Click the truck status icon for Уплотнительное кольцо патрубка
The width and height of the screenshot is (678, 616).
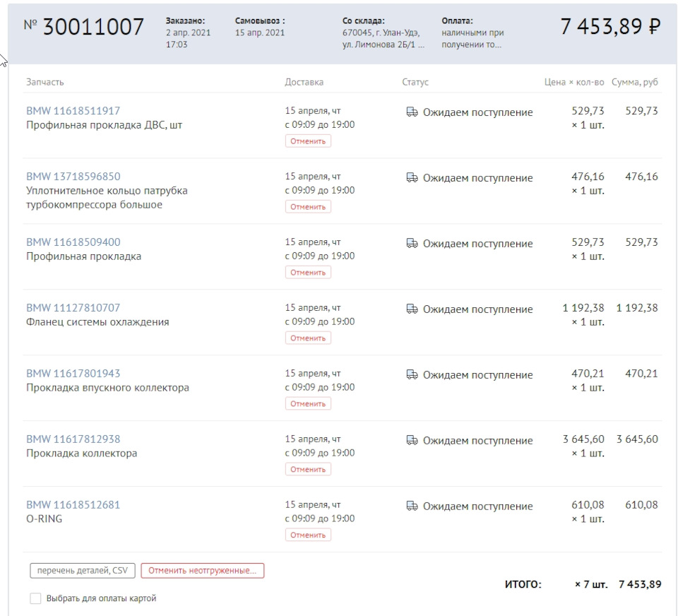414,178
